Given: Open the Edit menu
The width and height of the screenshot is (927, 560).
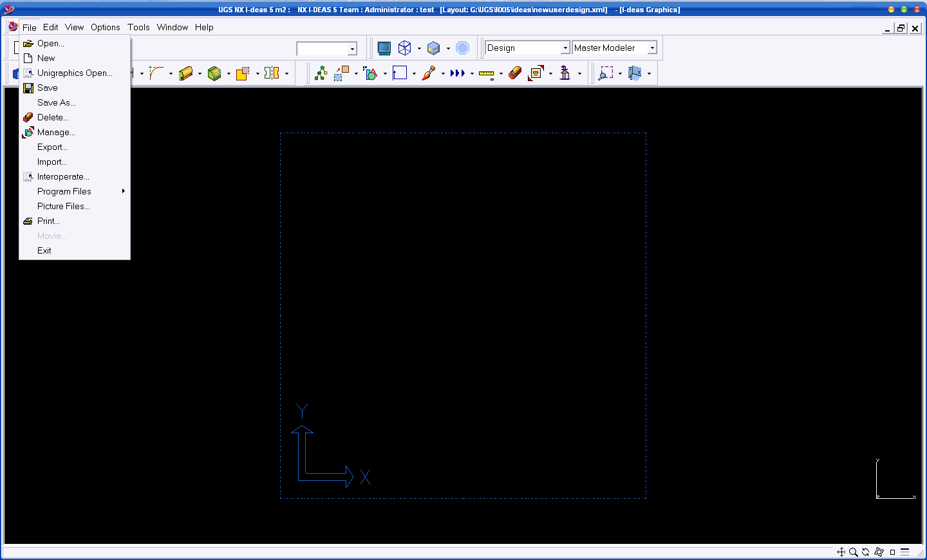Looking at the screenshot, I should coord(51,27).
